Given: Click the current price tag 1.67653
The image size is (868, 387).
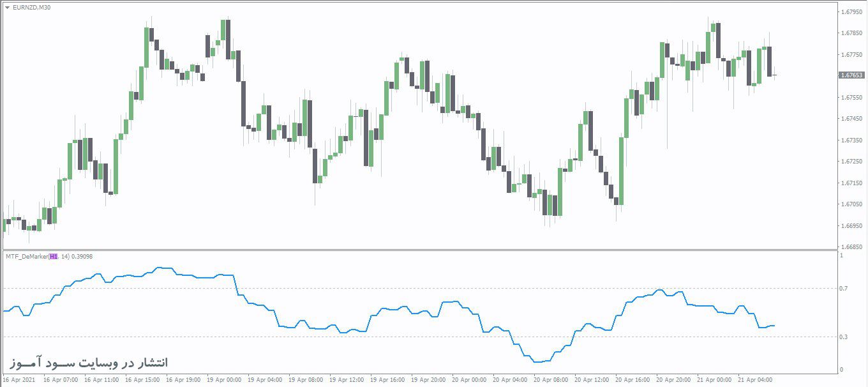Looking at the screenshot, I should coord(851,75).
